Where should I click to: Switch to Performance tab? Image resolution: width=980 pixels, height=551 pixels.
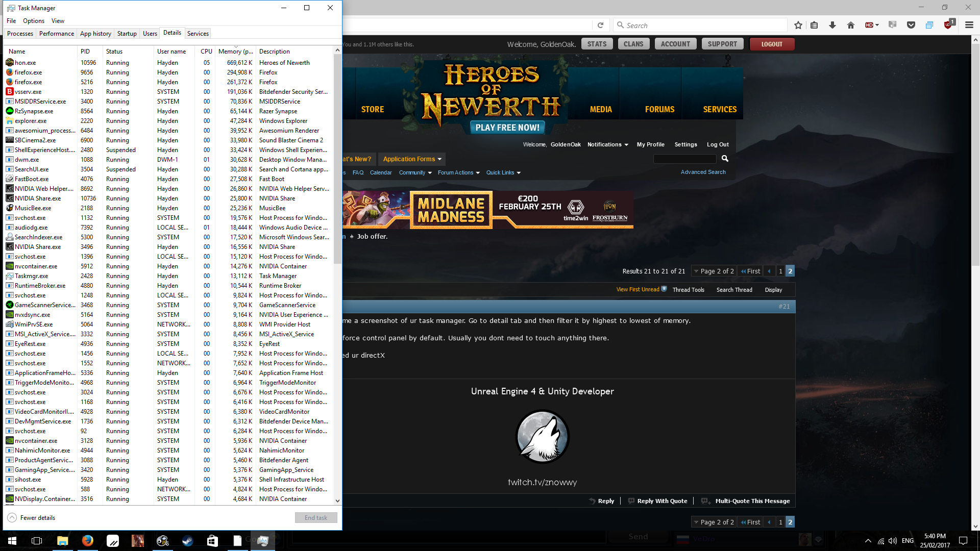[x=57, y=34]
